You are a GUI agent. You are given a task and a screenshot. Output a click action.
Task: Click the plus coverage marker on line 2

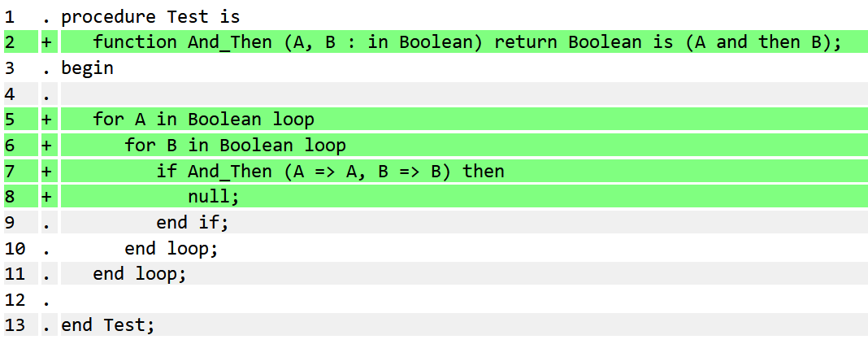point(47,42)
